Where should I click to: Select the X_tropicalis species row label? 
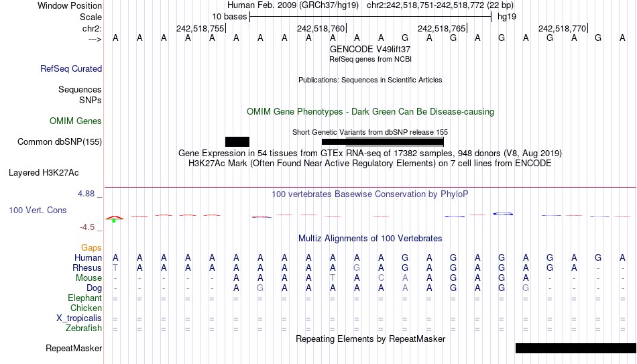79,318
